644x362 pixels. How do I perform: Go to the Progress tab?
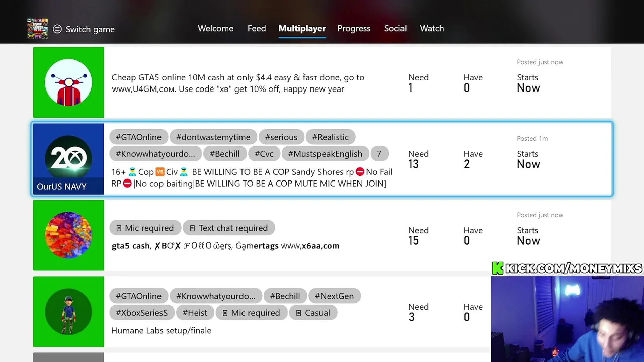coord(354,29)
